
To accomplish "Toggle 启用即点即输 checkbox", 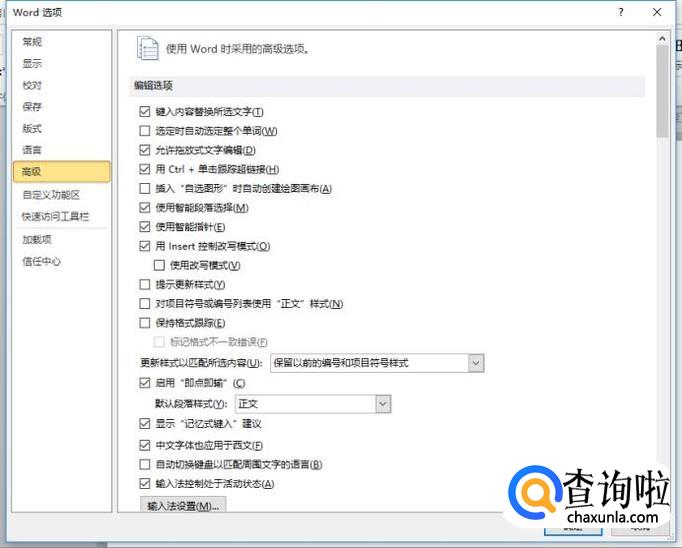I will (x=145, y=383).
